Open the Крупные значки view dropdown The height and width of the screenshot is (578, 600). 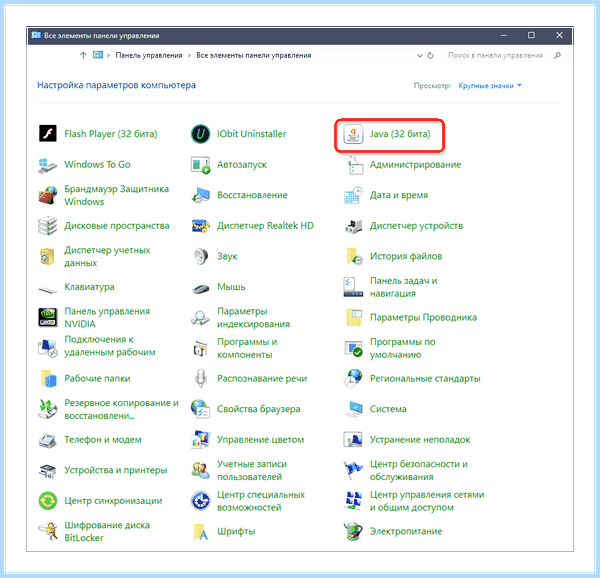[490, 86]
